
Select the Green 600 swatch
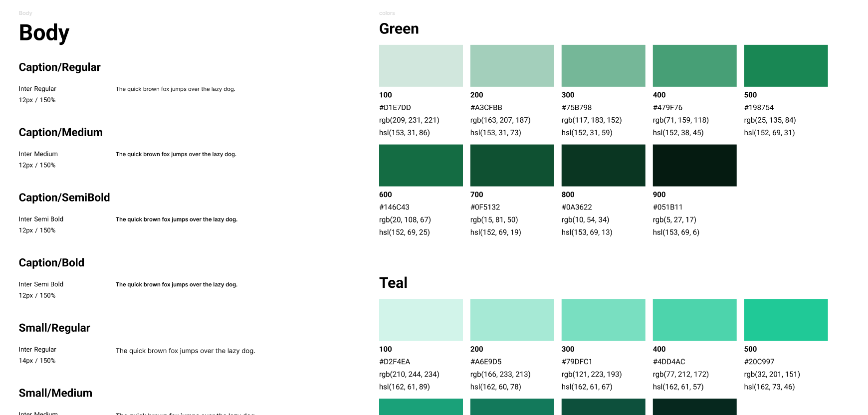(421, 165)
